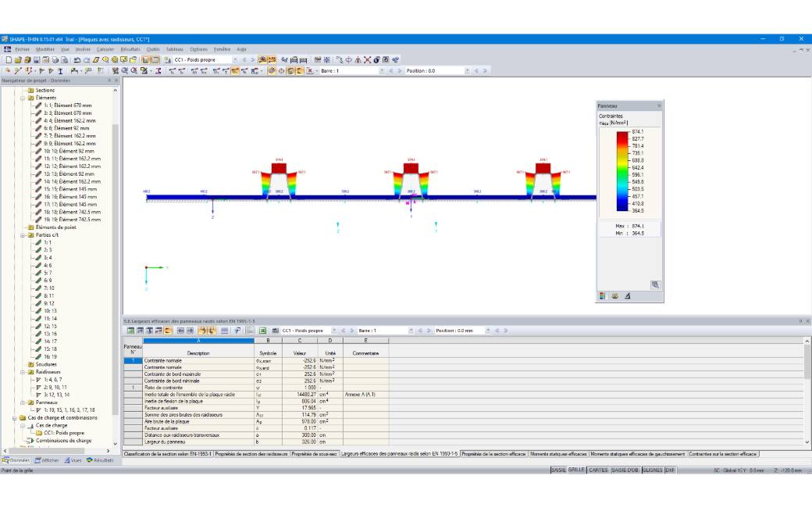Screen dimensions: 812x508
Task: Click the Afficher navigator tab
Action: (47, 460)
